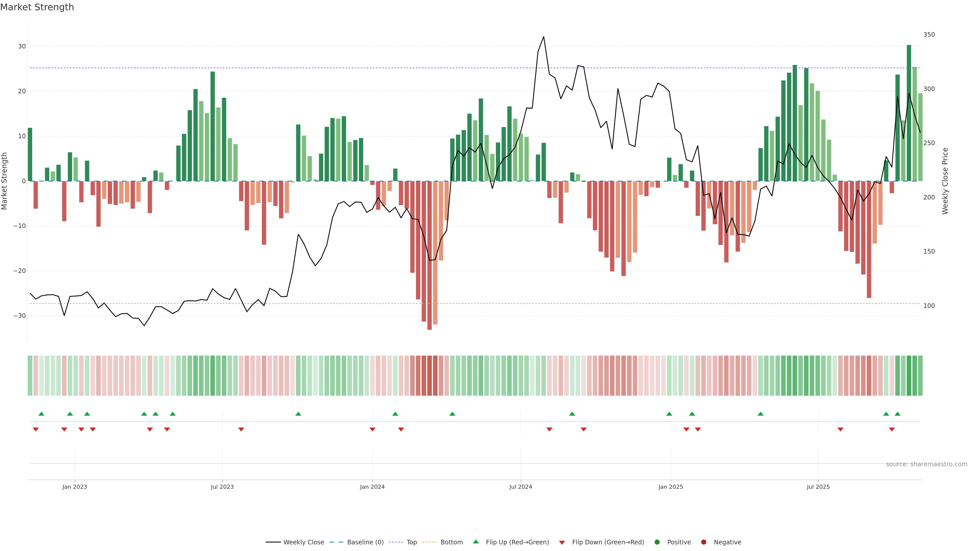Click the Positive green circle legend icon
Screen dimensions: 980x551
(x=657, y=542)
